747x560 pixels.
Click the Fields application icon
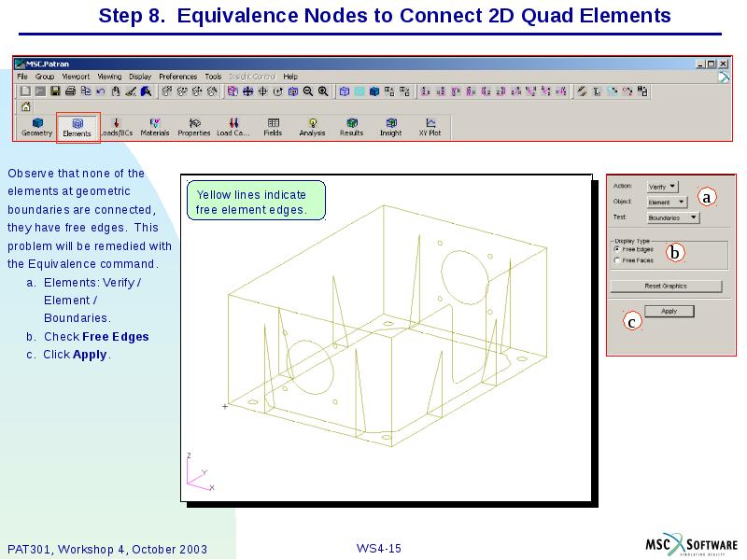(274, 125)
